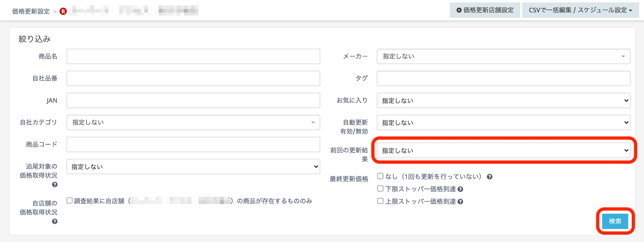Open the メーカー dropdown

503,56
